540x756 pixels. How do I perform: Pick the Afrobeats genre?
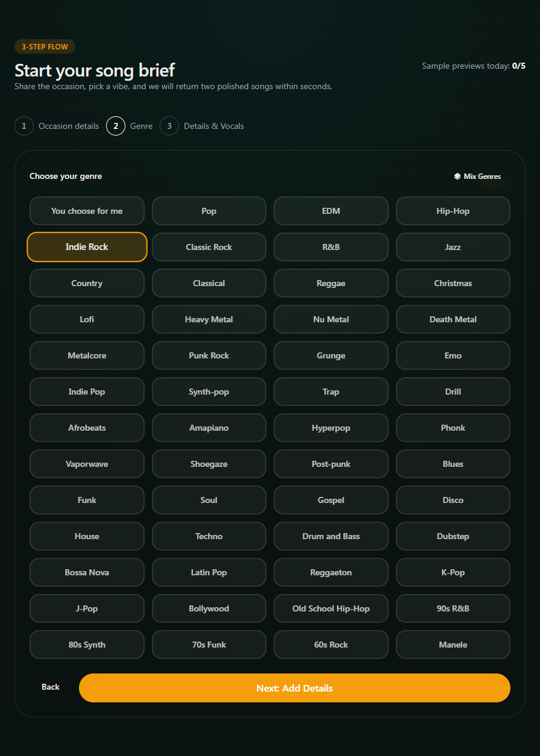tap(87, 428)
